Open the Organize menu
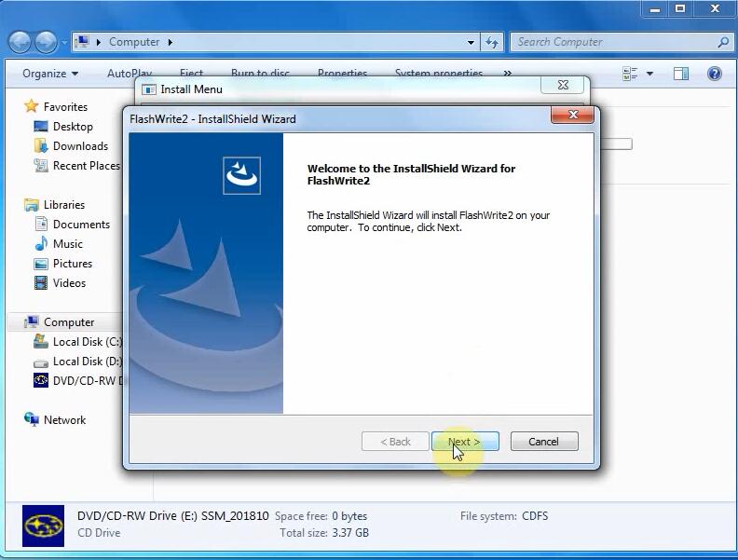The image size is (738, 560). coord(50,74)
